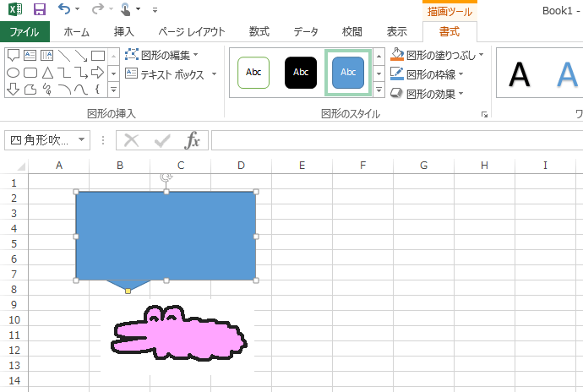Switch to the ホーム tab
Viewport: 583px width, 392px height.
coord(76,32)
